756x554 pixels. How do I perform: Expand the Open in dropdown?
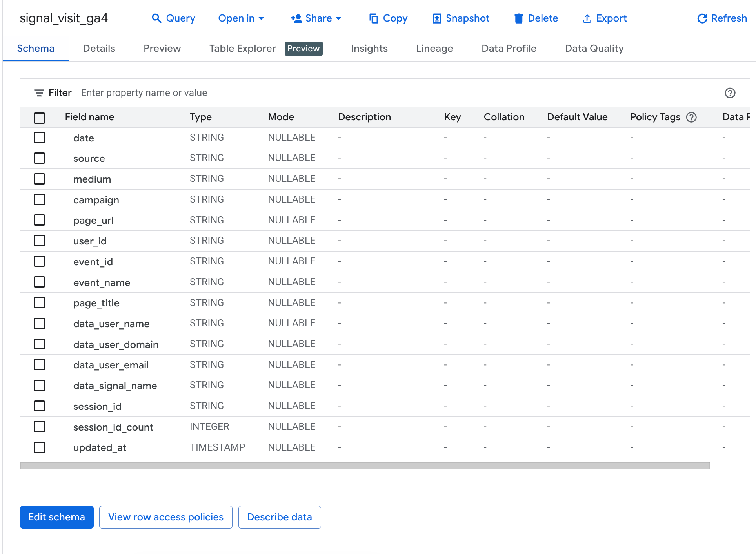[241, 18]
